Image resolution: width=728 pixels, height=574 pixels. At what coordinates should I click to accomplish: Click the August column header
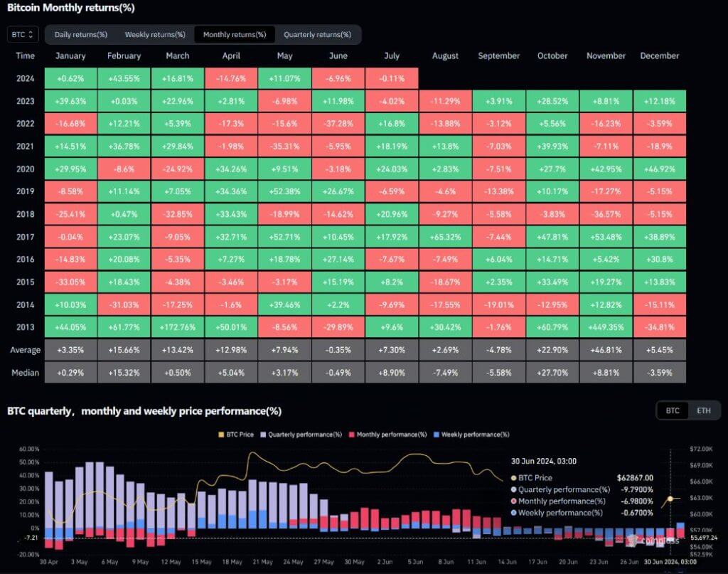[x=445, y=55]
